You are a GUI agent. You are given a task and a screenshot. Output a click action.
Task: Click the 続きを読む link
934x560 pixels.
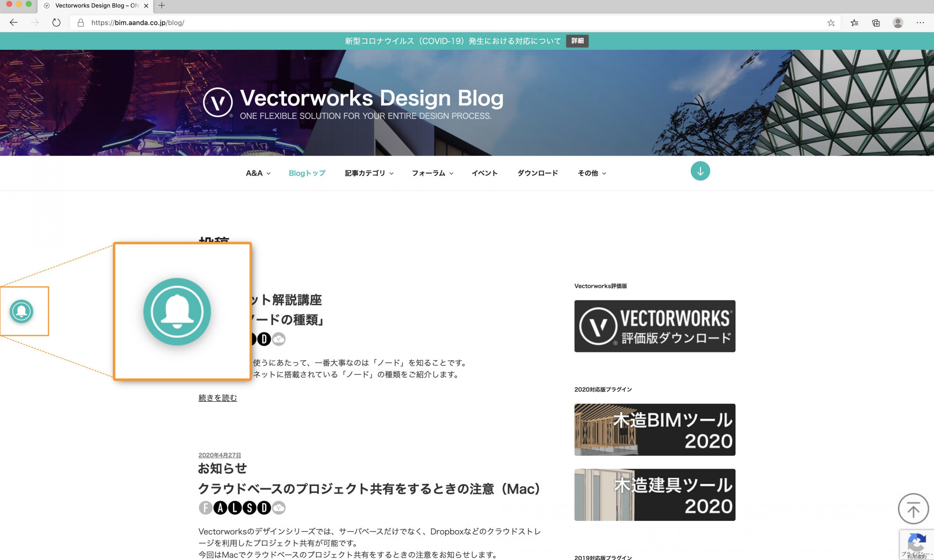pyautogui.click(x=218, y=398)
